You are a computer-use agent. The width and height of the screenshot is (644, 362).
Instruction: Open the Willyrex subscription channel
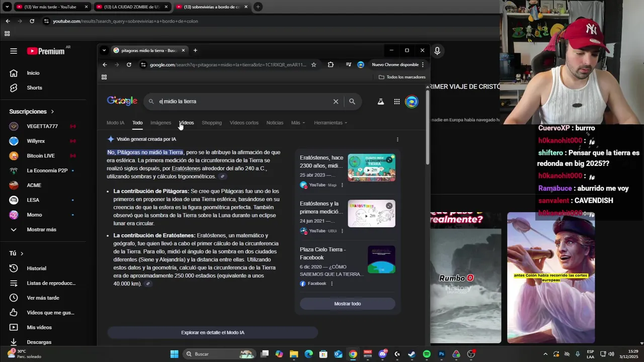[36, 141]
